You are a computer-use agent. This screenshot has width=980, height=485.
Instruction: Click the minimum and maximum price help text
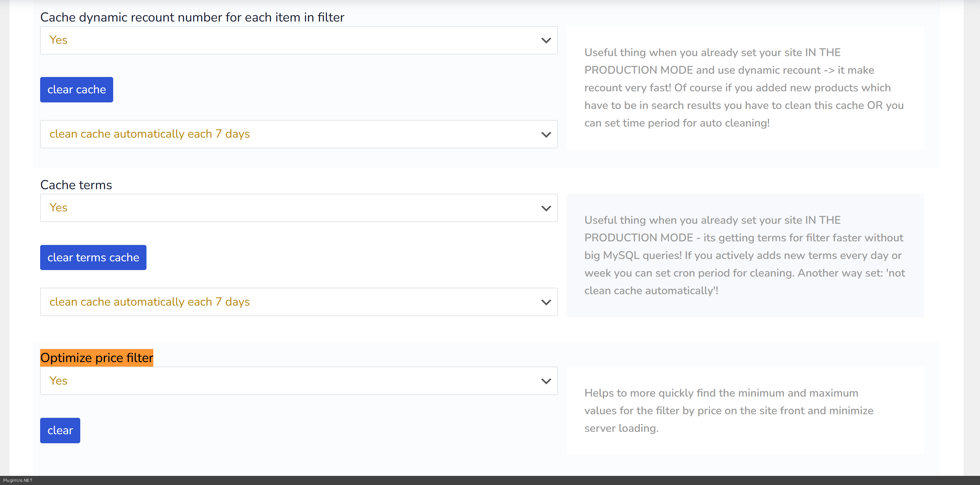click(728, 410)
